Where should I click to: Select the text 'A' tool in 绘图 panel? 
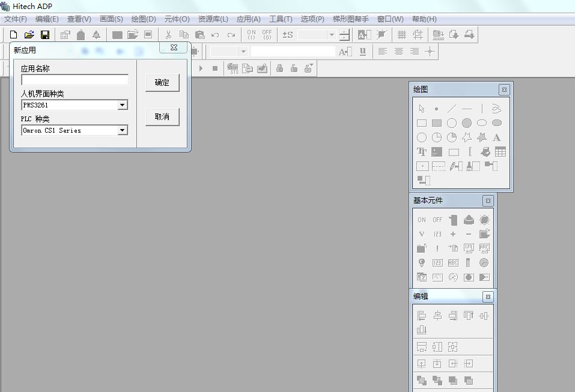tap(497, 137)
